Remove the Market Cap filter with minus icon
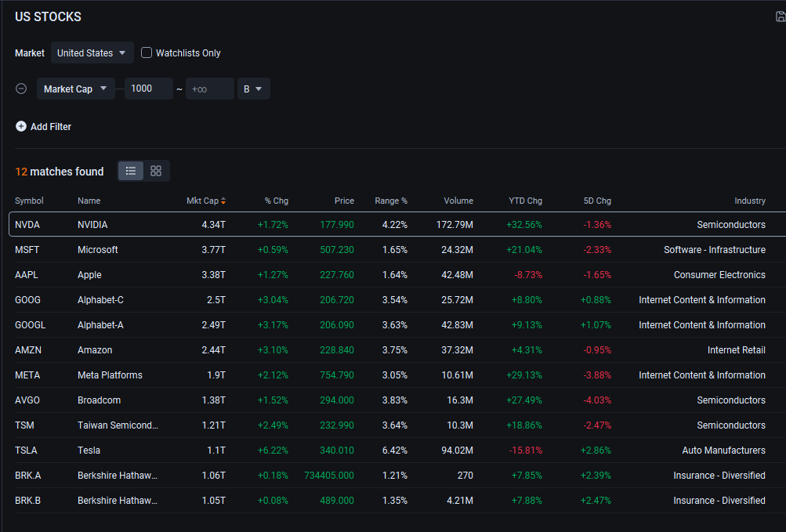This screenshot has height=532, width=786. pos(22,89)
